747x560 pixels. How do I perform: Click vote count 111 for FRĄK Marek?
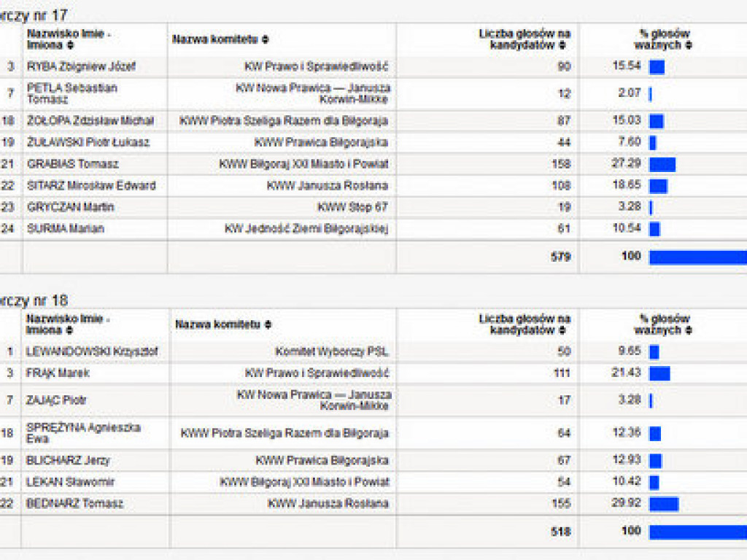click(562, 373)
